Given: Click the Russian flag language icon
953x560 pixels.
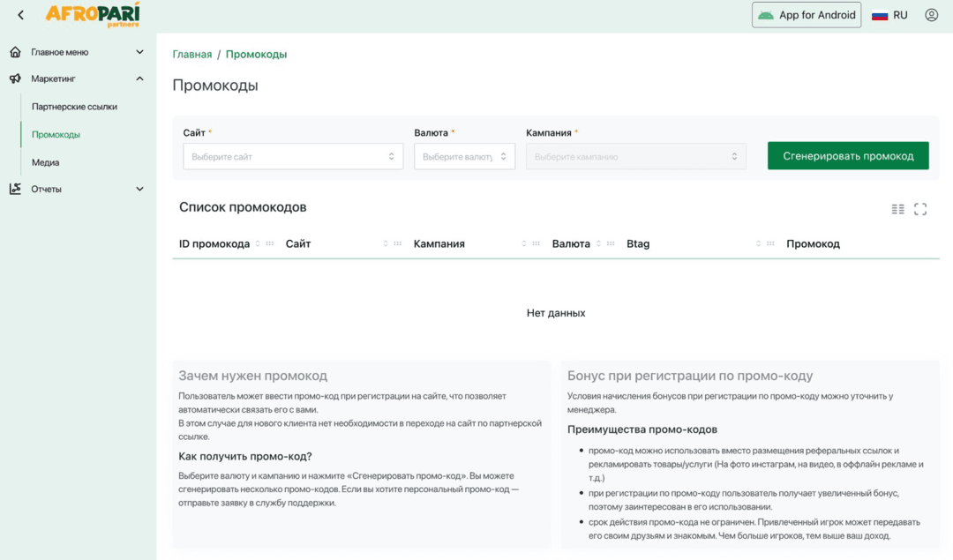Looking at the screenshot, I should (880, 15).
